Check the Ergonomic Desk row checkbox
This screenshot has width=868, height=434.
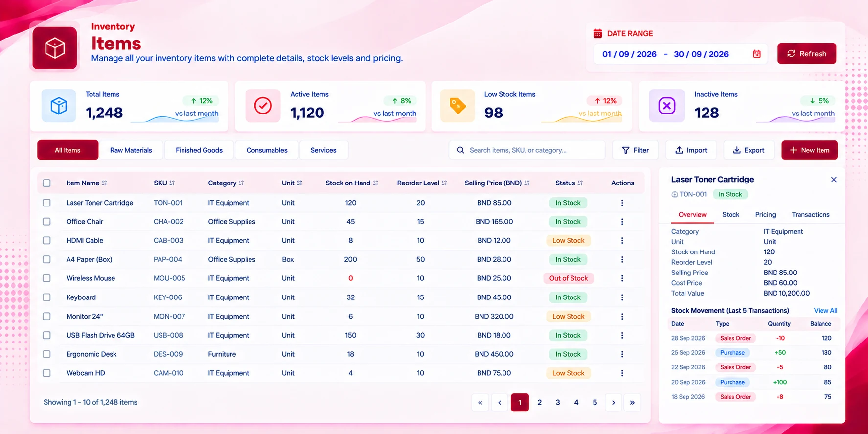click(x=46, y=354)
